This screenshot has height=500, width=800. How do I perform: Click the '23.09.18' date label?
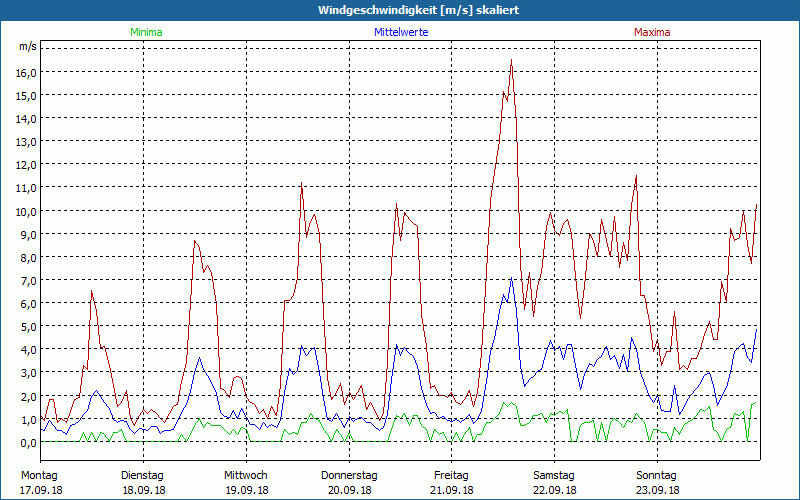click(658, 490)
